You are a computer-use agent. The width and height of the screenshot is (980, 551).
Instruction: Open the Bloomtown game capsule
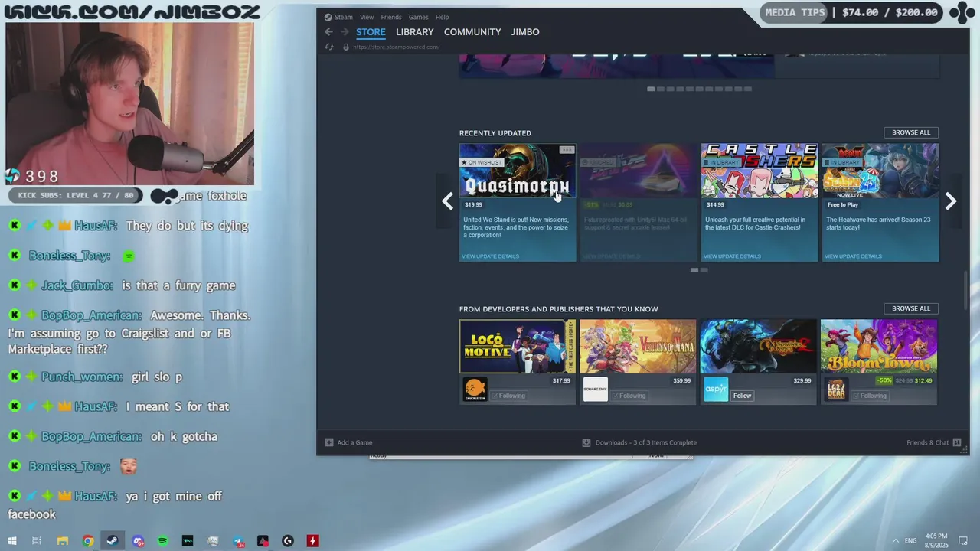[x=879, y=346]
